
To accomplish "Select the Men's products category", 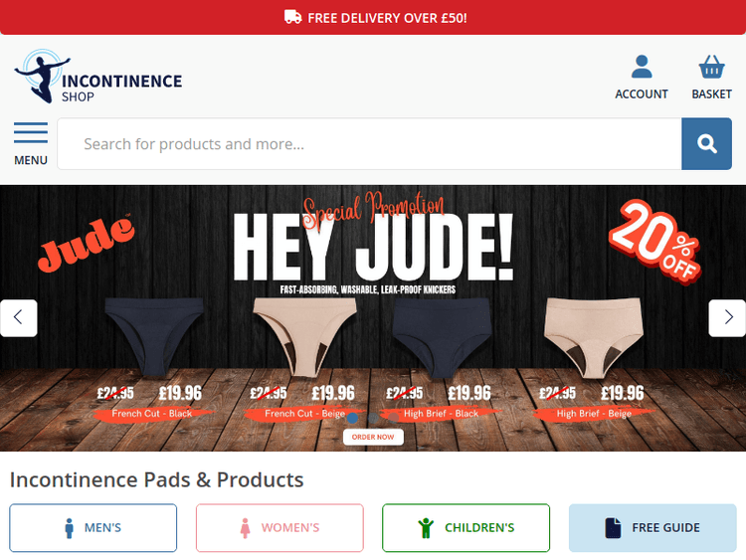I will click(93, 527).
